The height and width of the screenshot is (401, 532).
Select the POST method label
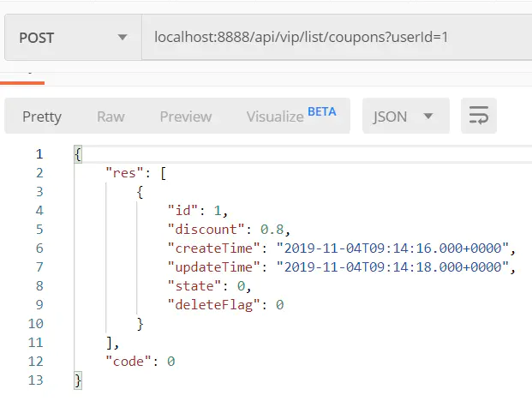[36, 38]
